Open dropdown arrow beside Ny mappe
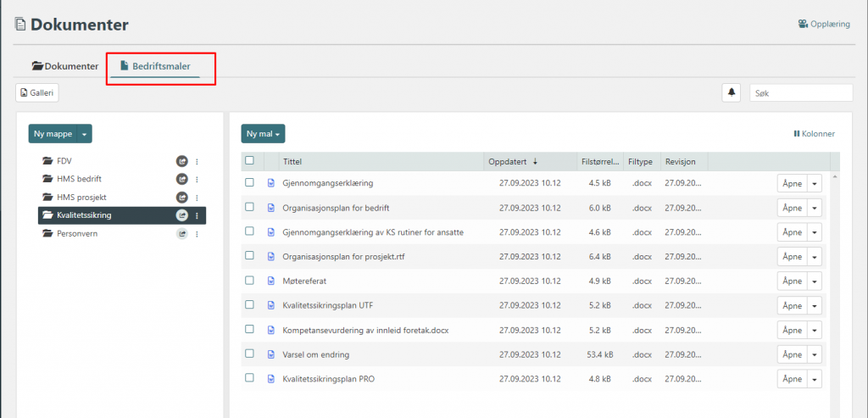868x418 pixels. tap(85, 134)
